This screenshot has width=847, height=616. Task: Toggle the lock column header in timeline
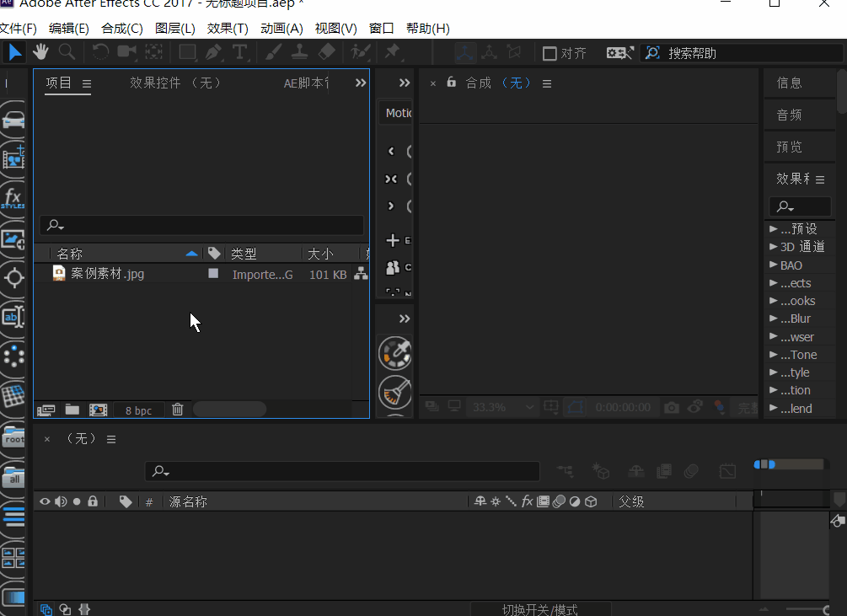[x=93, y=501]
